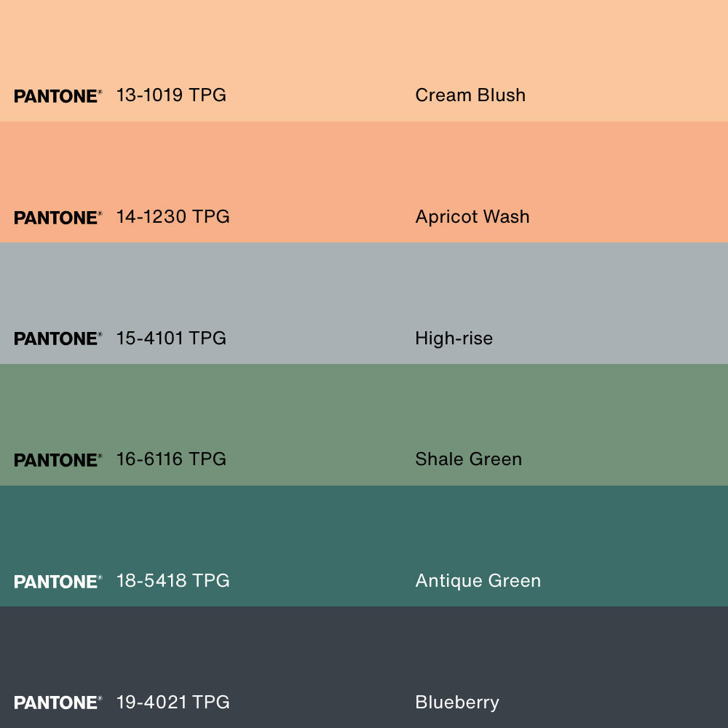Click the Cream Blush color name
Viewport: 728px width, 728px height.
pos(470,95)
